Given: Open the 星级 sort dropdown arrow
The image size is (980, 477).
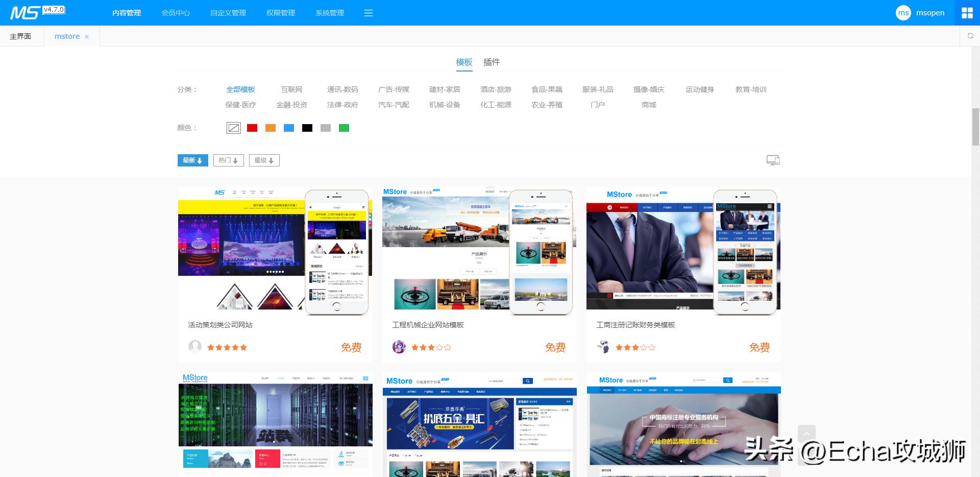Looking at the screenshot, I should pos(272,160).
